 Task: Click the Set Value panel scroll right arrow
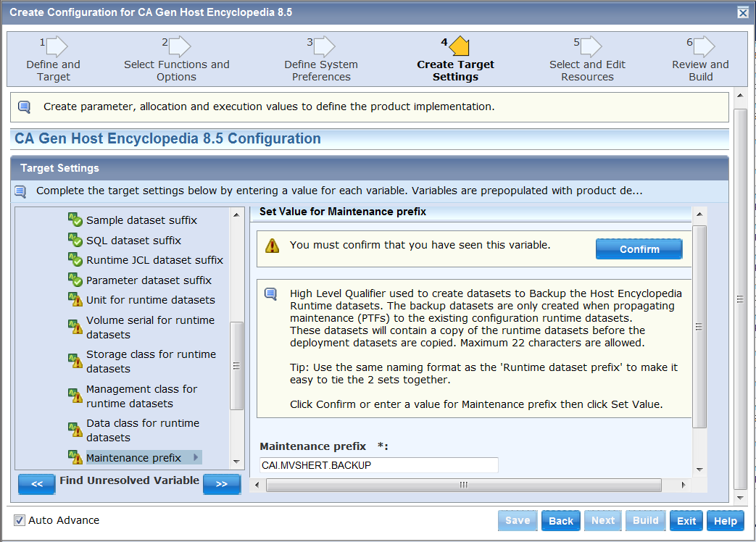point(683,485)
